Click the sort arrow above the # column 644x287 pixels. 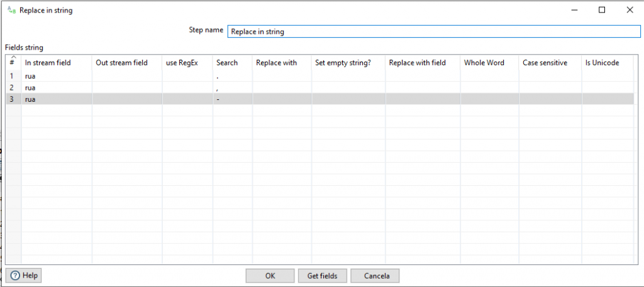(13, 57)
